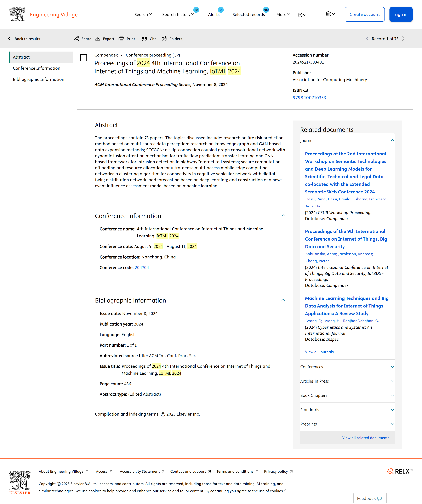Collapse the Conference Information section
The width and height of the screenshot is (422, 504).
pos(283,216)
